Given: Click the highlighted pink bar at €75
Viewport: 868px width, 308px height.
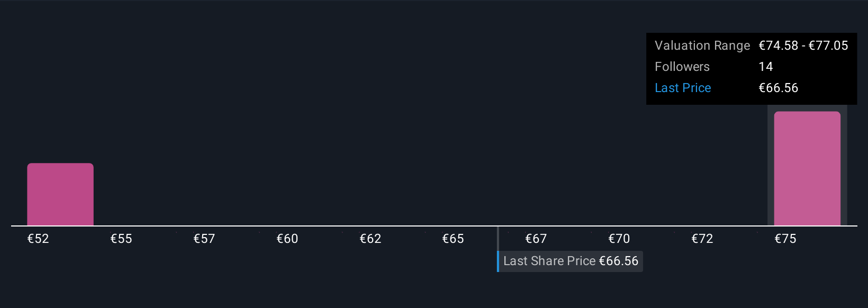Looking at the screenshot, I should (x=807, y=168).
